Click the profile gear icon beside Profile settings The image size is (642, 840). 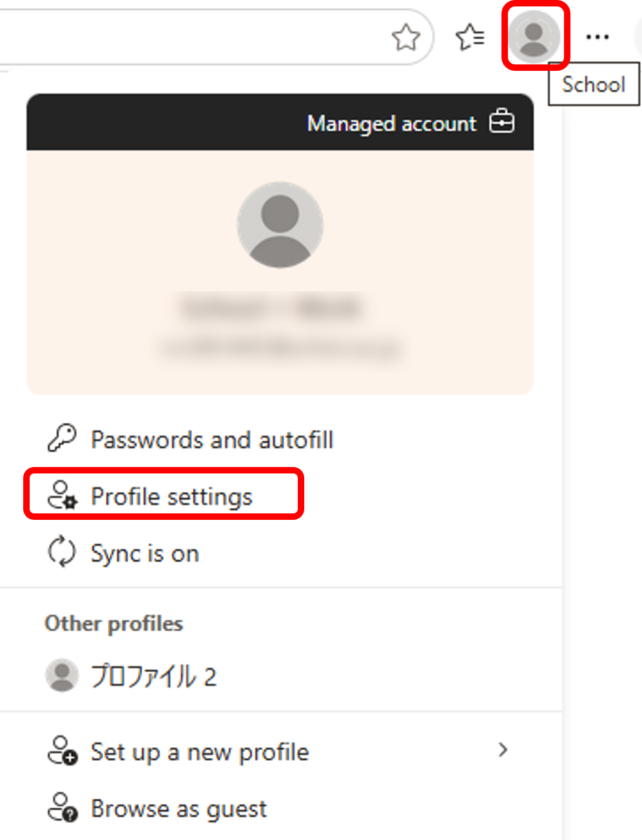(x=62, y=495)
